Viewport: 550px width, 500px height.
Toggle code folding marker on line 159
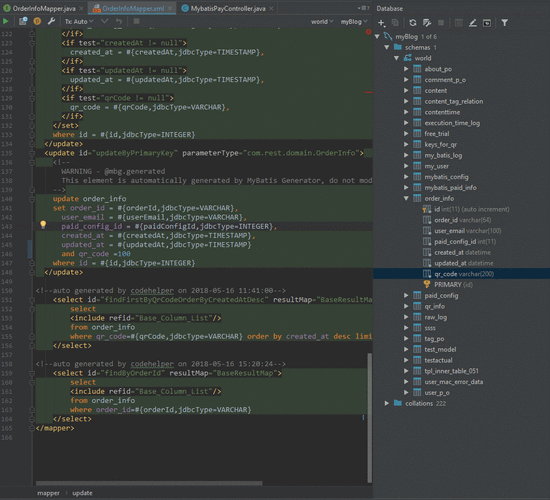(32, 373)
